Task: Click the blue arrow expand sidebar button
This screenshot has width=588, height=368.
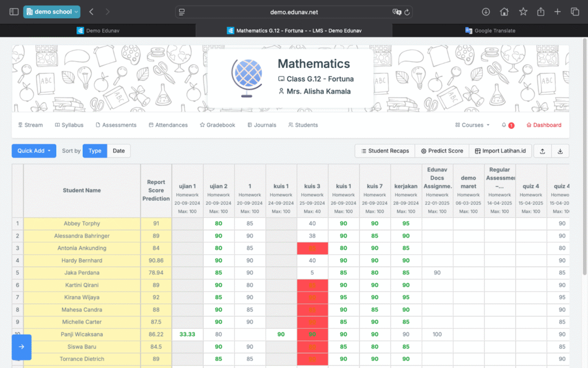Action: pos(21,347)
